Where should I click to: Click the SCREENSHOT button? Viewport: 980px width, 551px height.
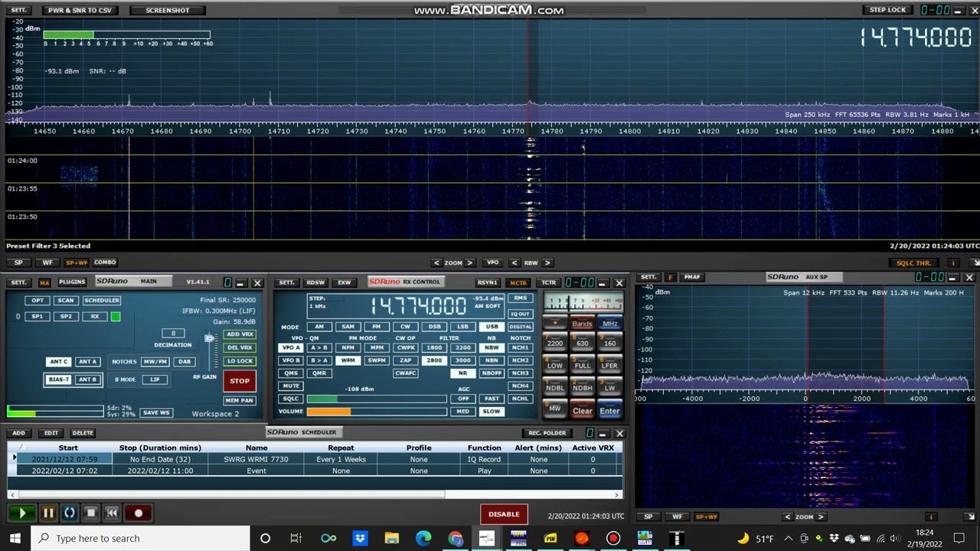168,11
